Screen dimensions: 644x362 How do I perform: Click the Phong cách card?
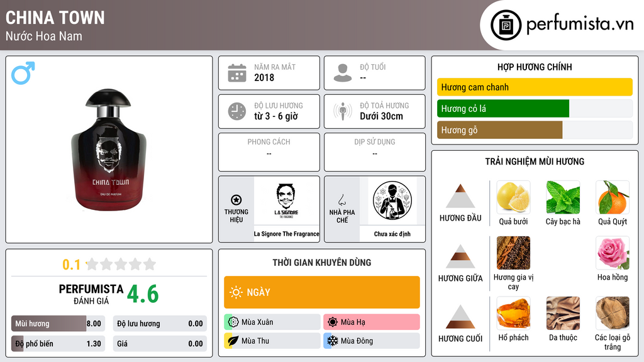pyautogui.click(x=269, y=152)
